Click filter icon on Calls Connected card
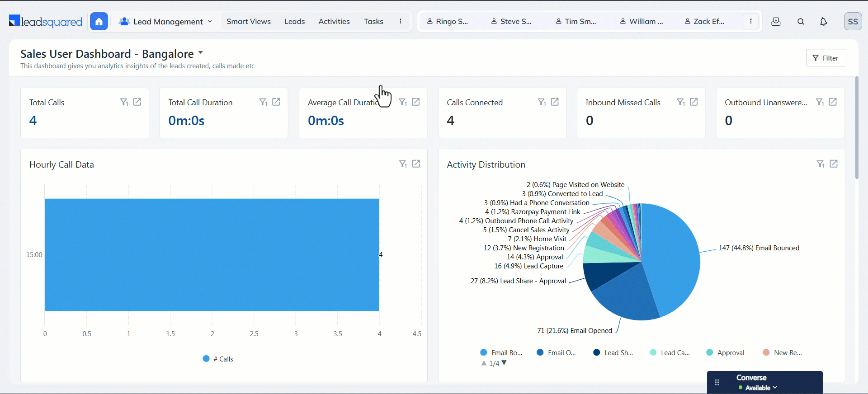 tap(542, 102)
